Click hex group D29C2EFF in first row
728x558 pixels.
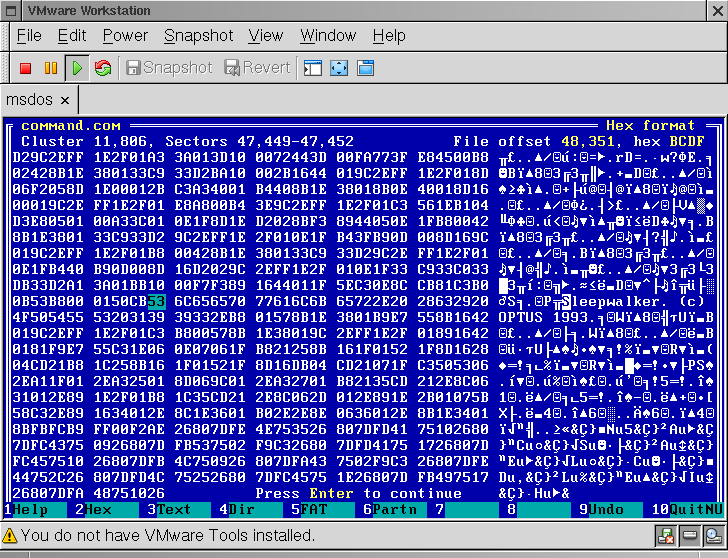[48, 158]
